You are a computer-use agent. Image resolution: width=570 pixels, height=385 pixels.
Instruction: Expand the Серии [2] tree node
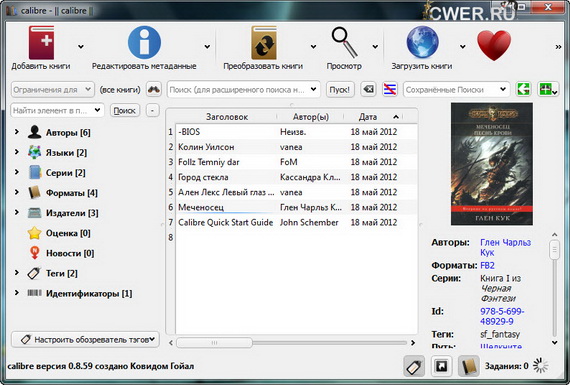point(17,172)
